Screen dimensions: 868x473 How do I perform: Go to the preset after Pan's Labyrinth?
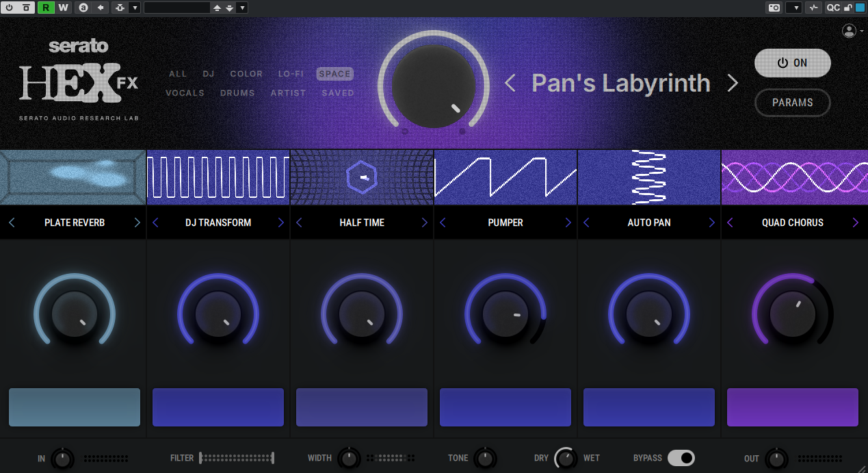(733, 84)
